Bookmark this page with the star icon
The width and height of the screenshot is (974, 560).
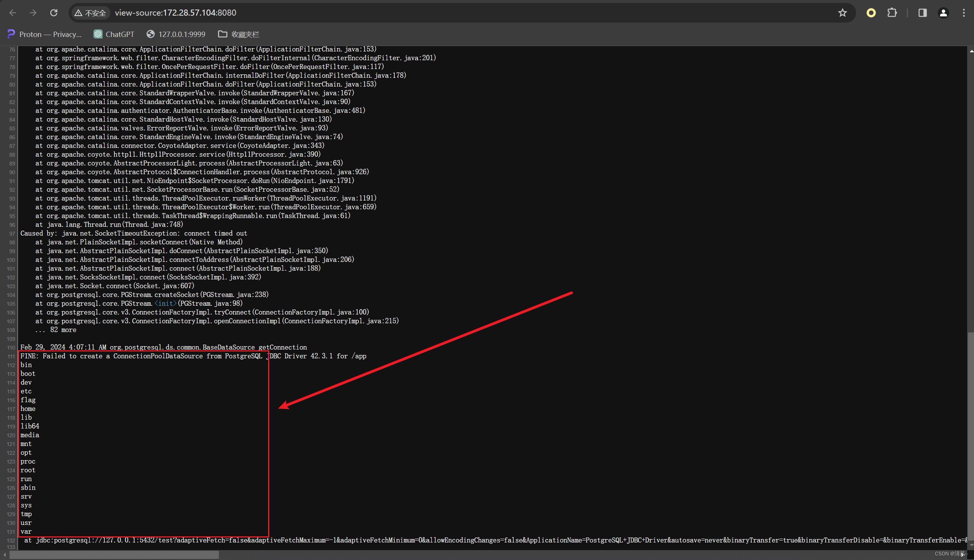tap(842, 13)
